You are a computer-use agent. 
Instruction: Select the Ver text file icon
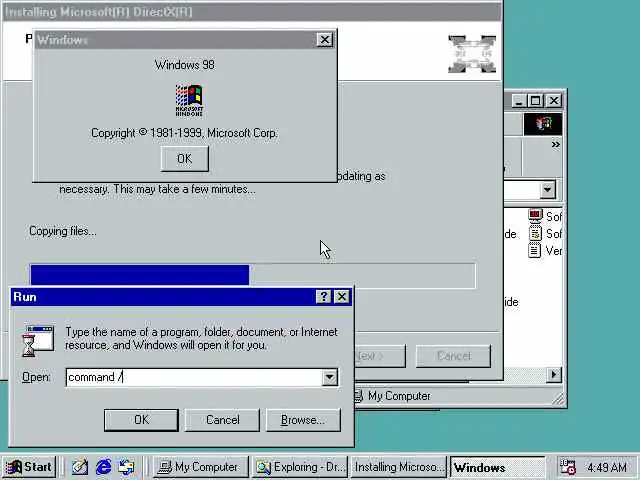point(535,250)
